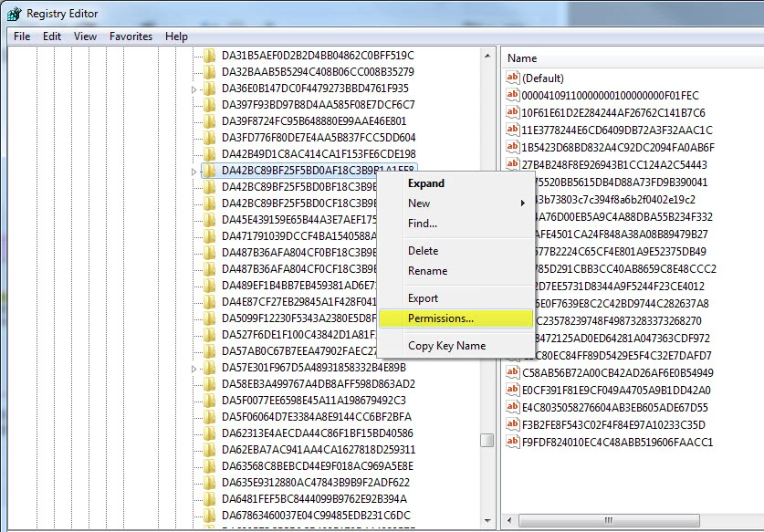Image resolution: width=764 pixels, height=532 pixels.
Task: Choose Permissions... from the context menu
Action: pyautogui.click(x=455, y=318)
